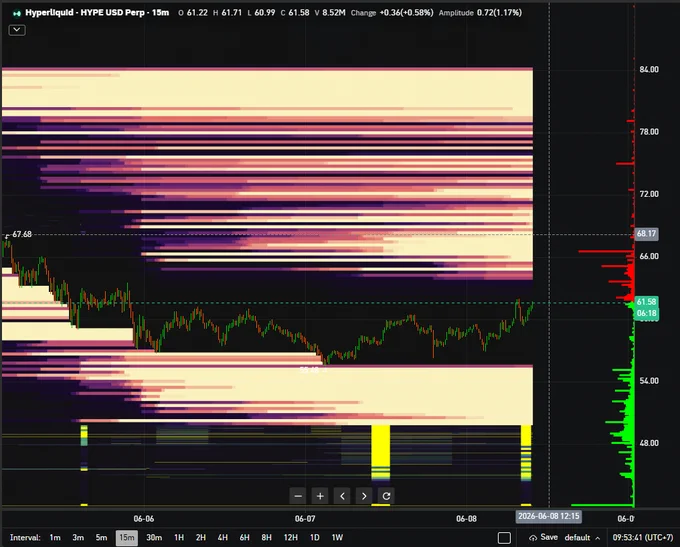
Task: Click the 48.00 price axis label
Action: (x=649, y=443)
